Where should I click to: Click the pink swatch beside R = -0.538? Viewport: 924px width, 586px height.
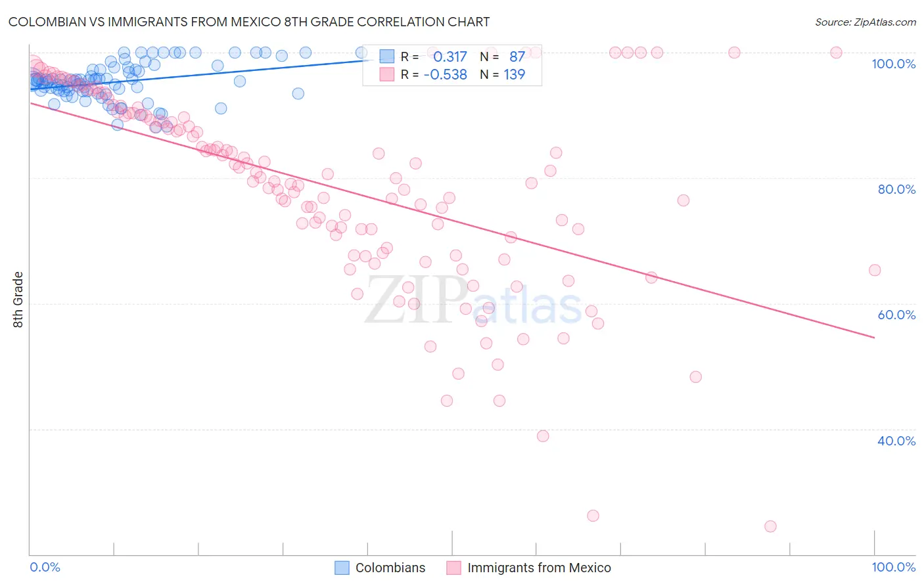pyautogui.click(x=387, y=74)
